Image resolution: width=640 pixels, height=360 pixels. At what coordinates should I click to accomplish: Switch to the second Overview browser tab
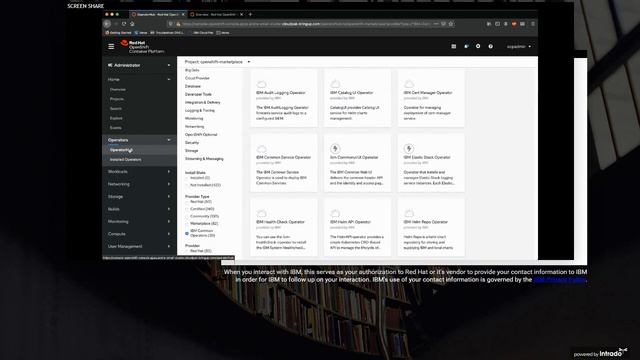216,14
